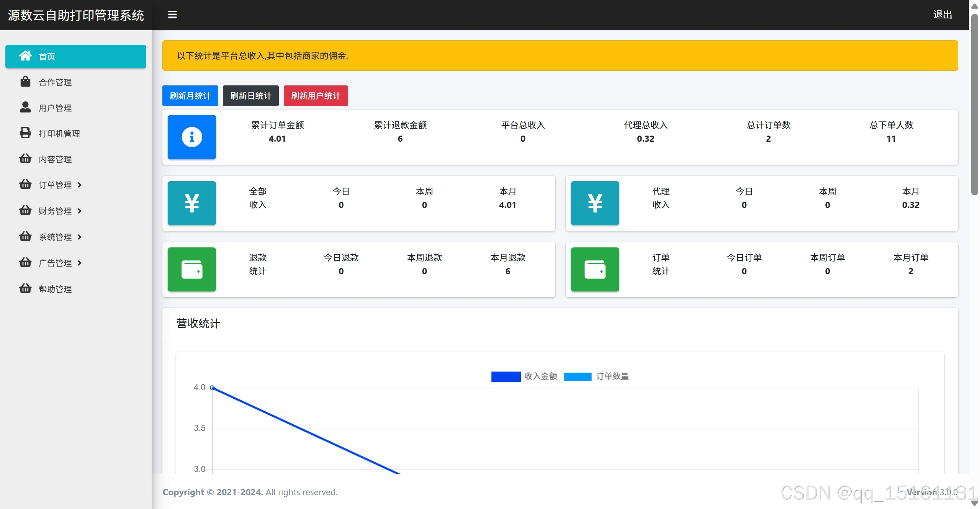Click the 刷新月统计 button
Viewport: 980px width, 509px height.
coord(190,96)
